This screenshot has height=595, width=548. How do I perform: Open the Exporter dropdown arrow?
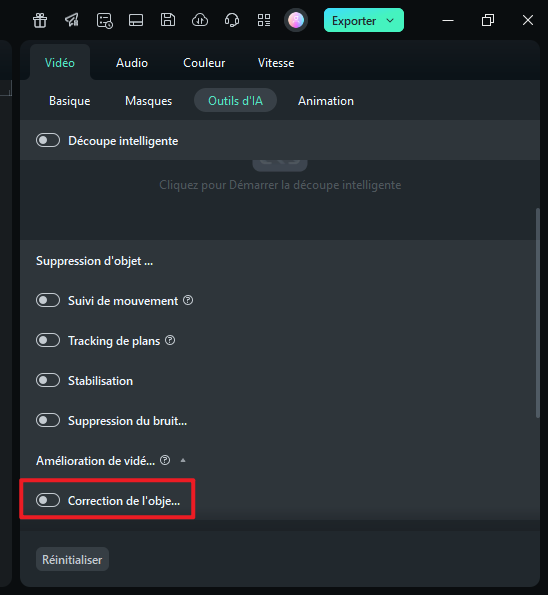pos(390,20)
